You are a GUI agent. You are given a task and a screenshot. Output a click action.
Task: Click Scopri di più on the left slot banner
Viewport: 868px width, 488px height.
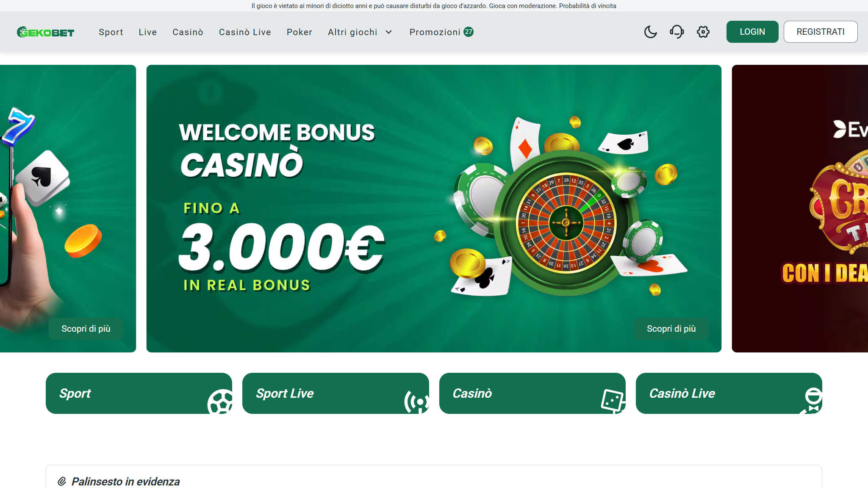[x=86, y=329]
